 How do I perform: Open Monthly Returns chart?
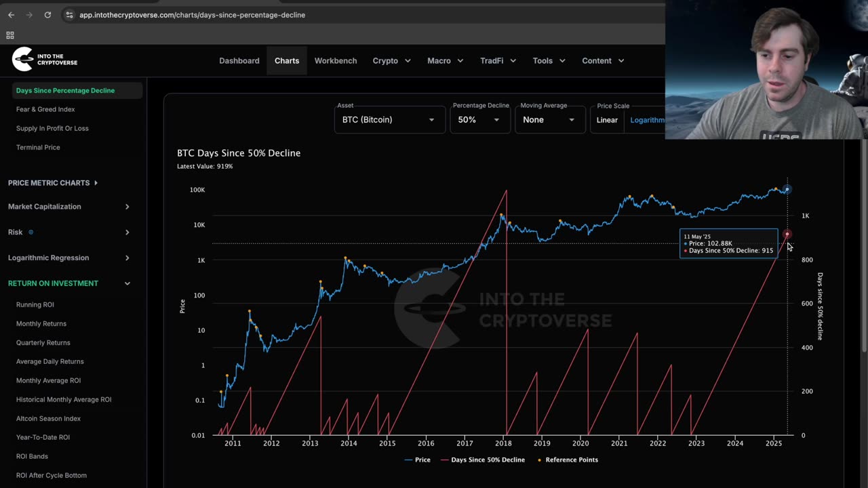41,324
